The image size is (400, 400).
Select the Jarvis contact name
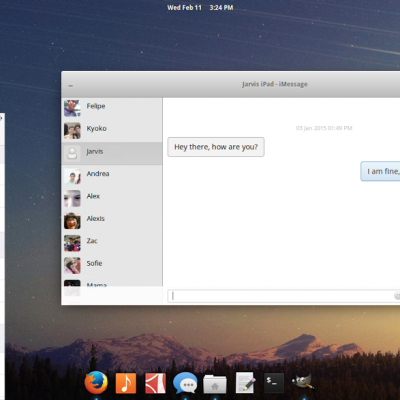(x=95, y=151)
